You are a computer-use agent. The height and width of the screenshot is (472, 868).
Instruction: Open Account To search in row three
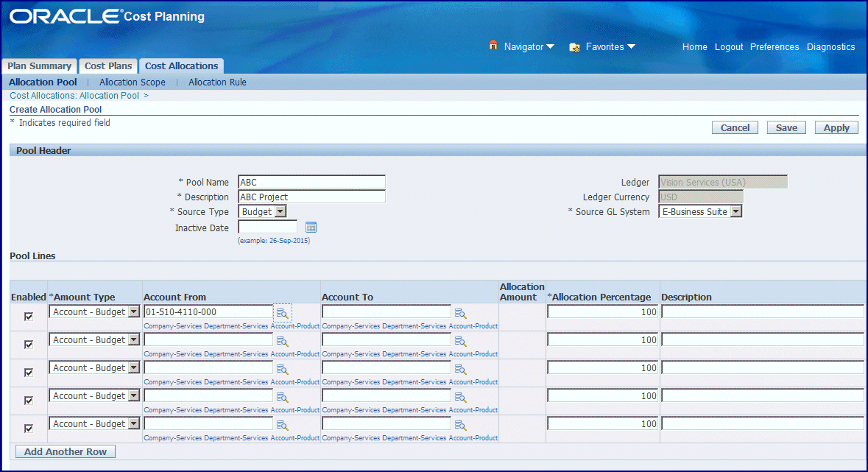(460, 369)
